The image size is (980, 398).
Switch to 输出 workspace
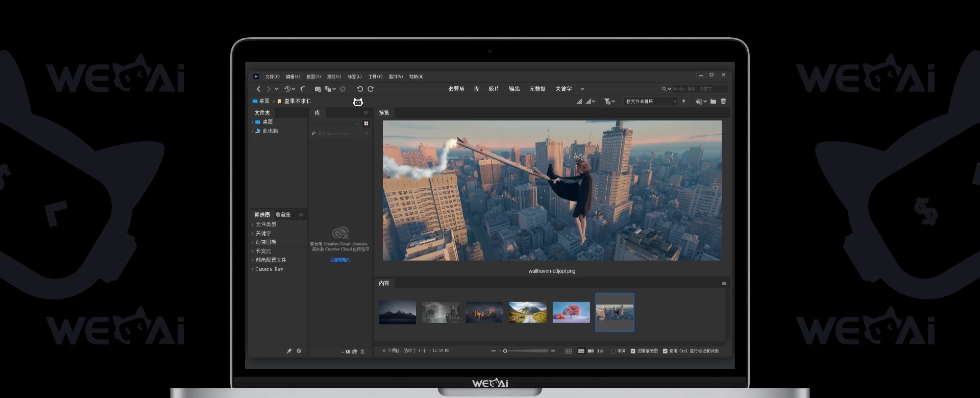[514, 89]
